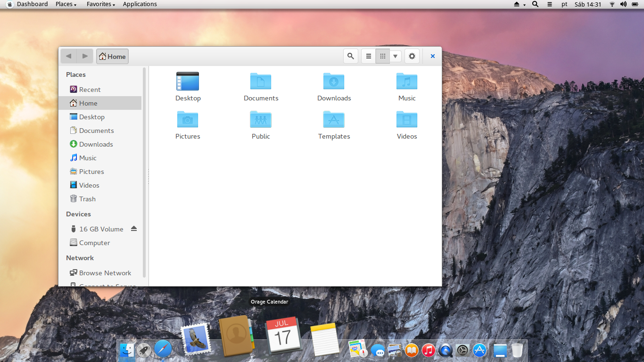The height and width of the screenshot is (362, 644).
Task: Open the Mail stamp icon in the dock
Action: 195,339
